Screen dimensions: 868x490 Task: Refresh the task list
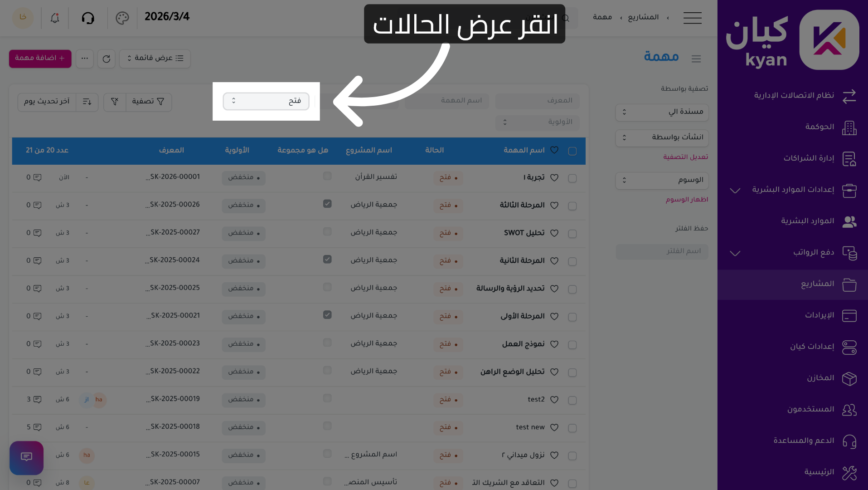pos(106,59)
